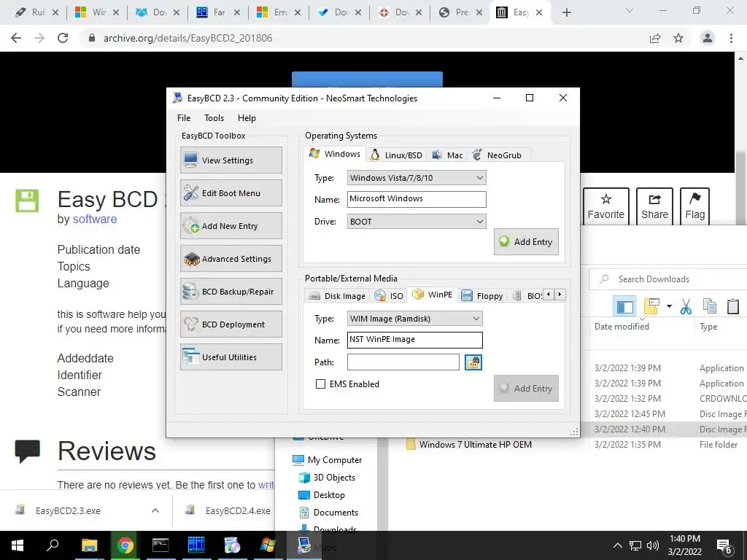Open Command Prompt from taskbar
The height and width of the screenshot is (560, 747).
coord(160,545)
